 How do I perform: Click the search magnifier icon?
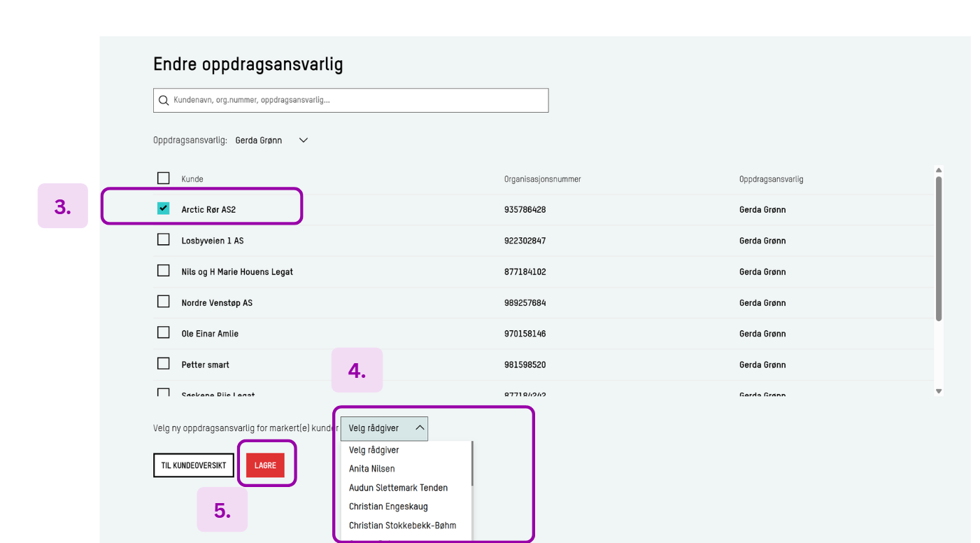(164, 101)
